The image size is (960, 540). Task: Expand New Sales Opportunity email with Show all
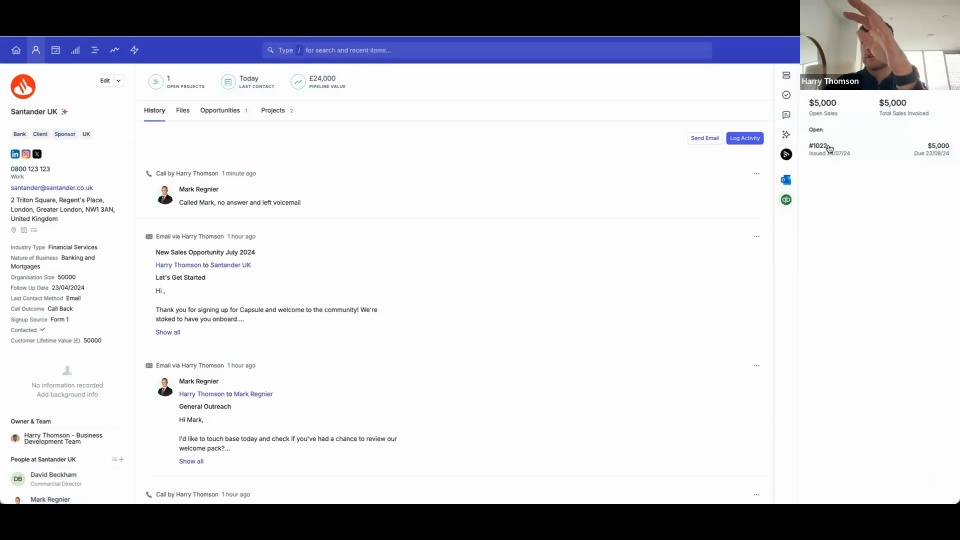168,332
